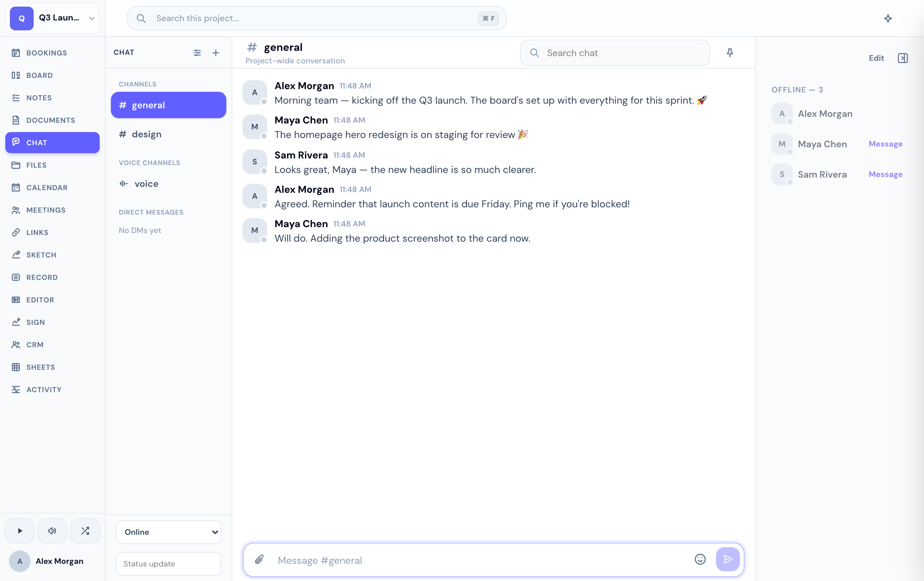Screen dimensions: 924x581
Task: Click the Meetings people icon
Action: click(x=16, y=210)
